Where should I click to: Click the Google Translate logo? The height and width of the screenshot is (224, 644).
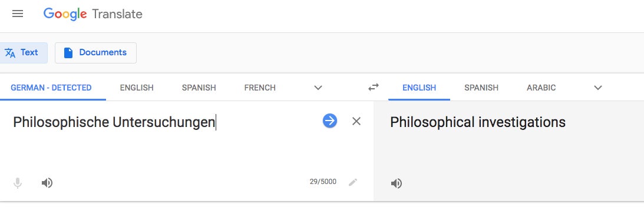(93, 14)
